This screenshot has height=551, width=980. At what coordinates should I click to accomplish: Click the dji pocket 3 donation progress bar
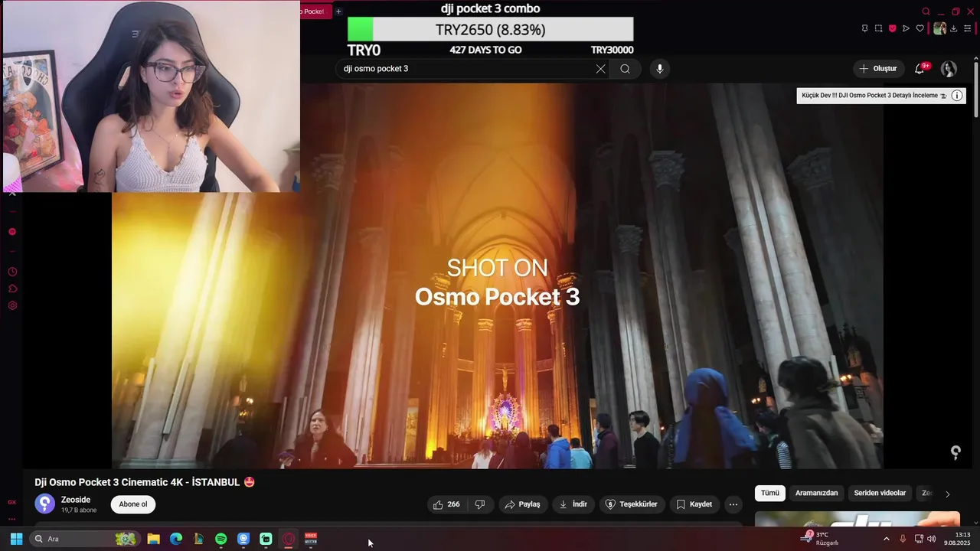coord(490,30)
